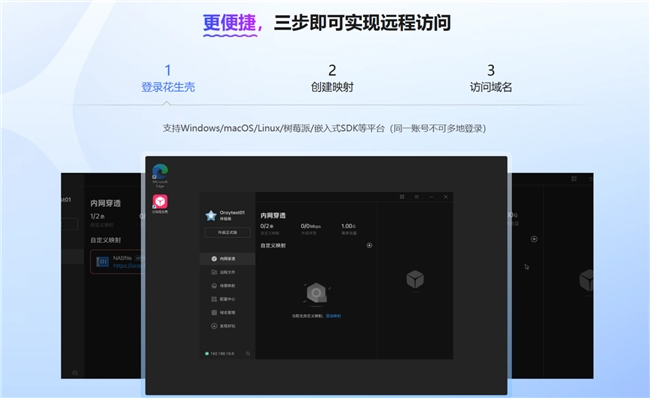The image size is (650, 398).
Task: Select step 1 tab 登录花生壳
Action: click(x=168, y=78)
